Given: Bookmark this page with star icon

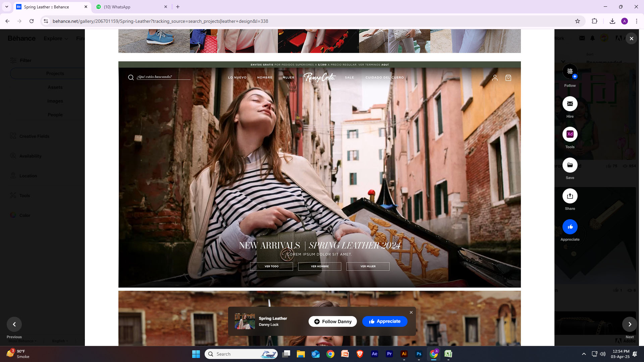Looking at the screenshot, I should (578, 21).
